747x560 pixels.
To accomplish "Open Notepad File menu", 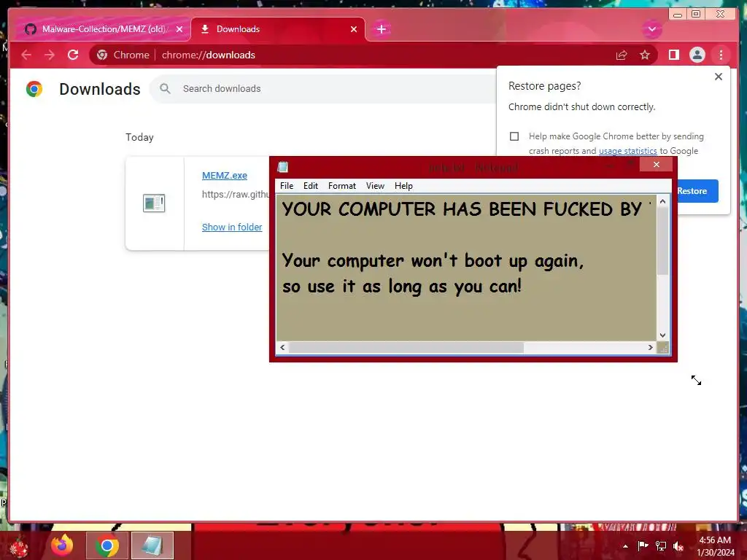I will click(x=286, y=186).
